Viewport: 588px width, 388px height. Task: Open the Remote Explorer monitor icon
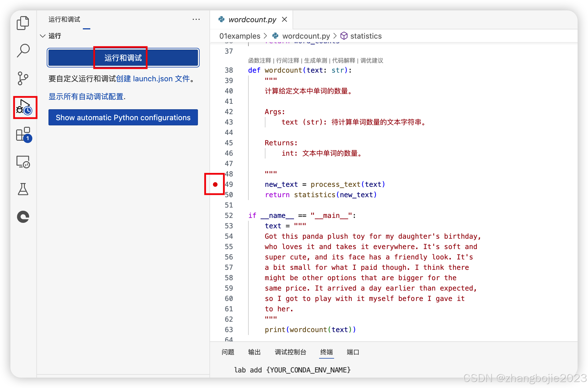tap(23, 162)
